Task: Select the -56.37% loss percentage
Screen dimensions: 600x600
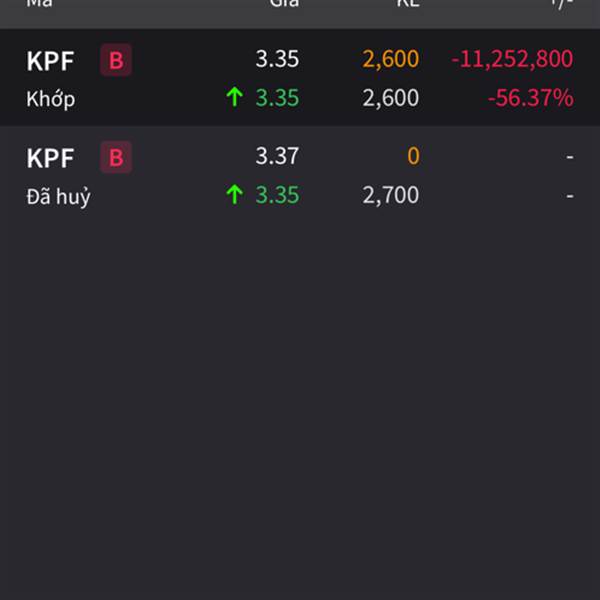Action: pos(530,98)
